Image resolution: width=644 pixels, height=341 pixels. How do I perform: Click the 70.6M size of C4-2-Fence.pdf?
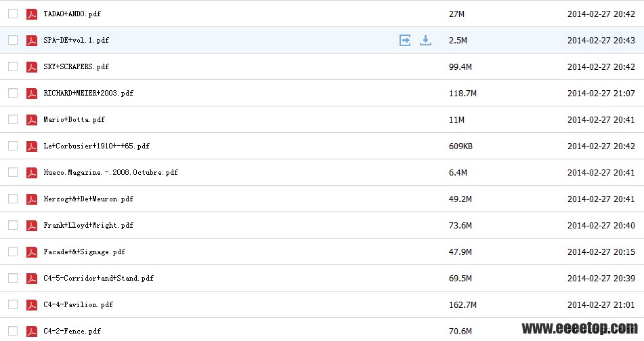460,331
